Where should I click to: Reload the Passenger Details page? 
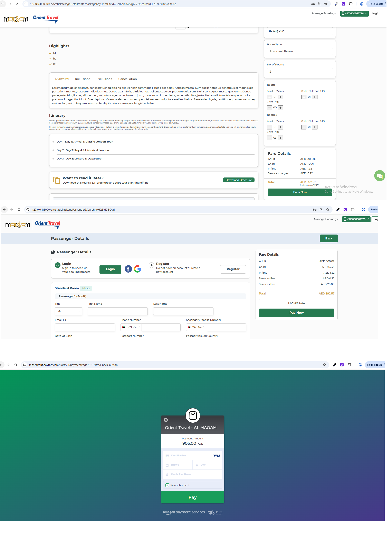[19, 213]
